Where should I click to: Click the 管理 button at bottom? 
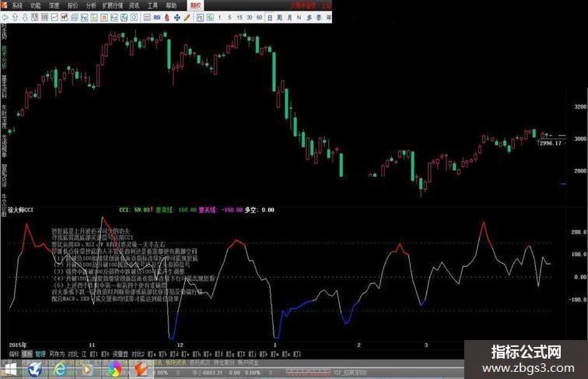pos(40,354)
